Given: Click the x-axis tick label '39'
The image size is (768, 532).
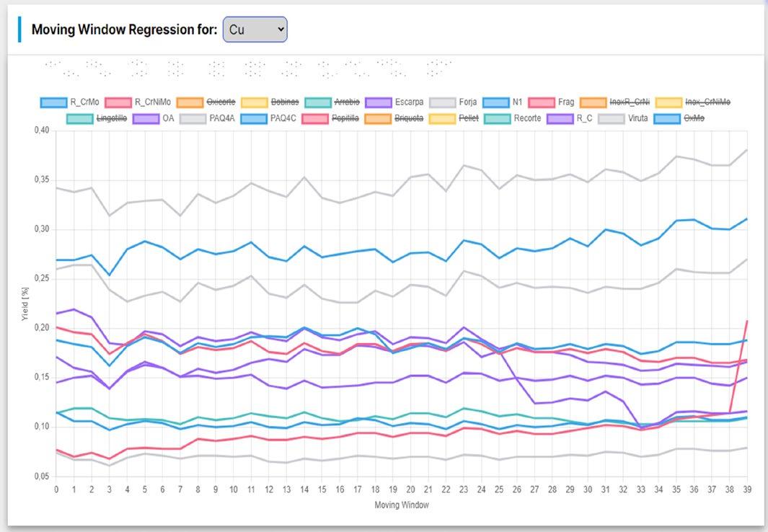Looking at the screenshot, I should click(747, 489).
